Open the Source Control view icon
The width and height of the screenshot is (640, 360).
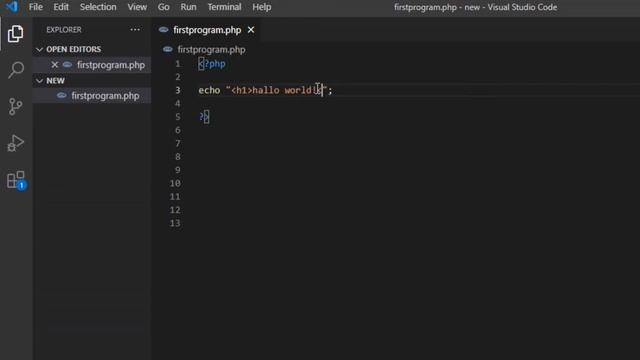(16, 107)
